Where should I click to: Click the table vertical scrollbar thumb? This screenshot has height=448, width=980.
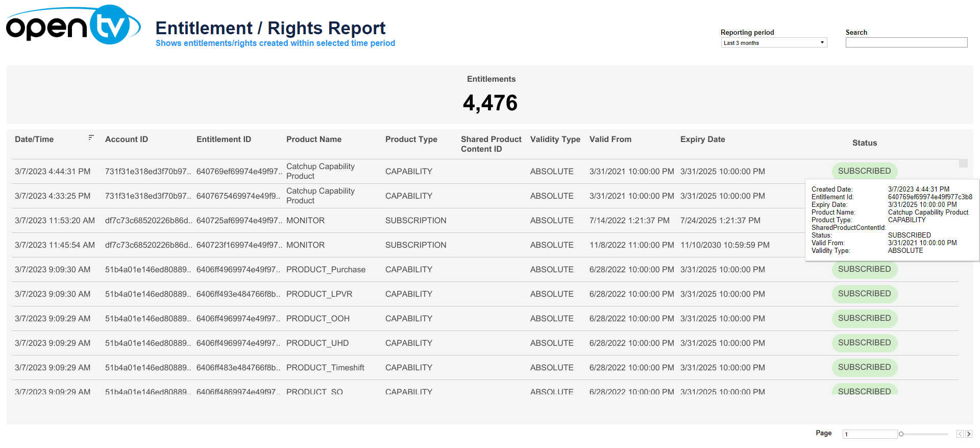click(963, 163)
